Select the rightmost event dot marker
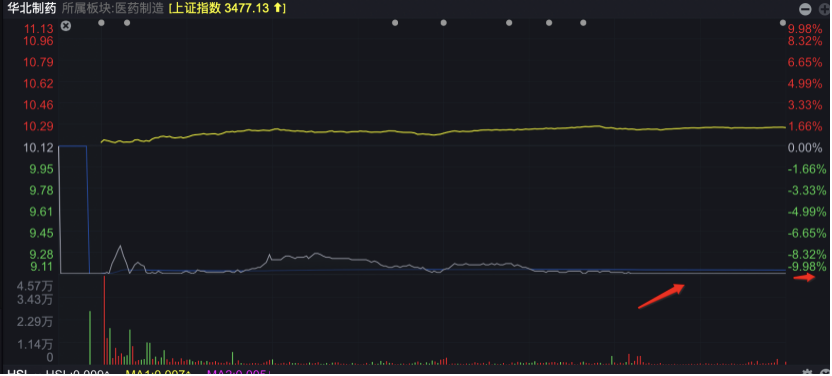Viewport: 832px width, 376px height. pyautogui.click(x=783, y=23)
